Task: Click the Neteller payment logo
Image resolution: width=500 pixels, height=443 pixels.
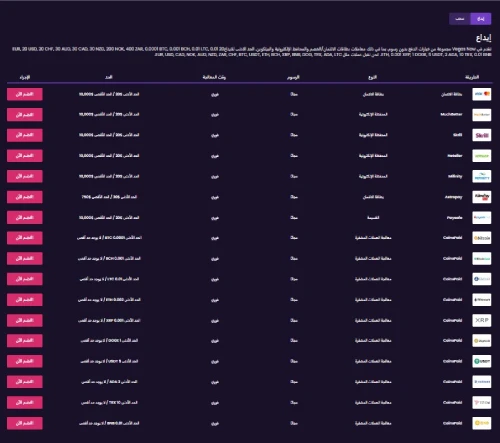Action: (x=482, y=156)
